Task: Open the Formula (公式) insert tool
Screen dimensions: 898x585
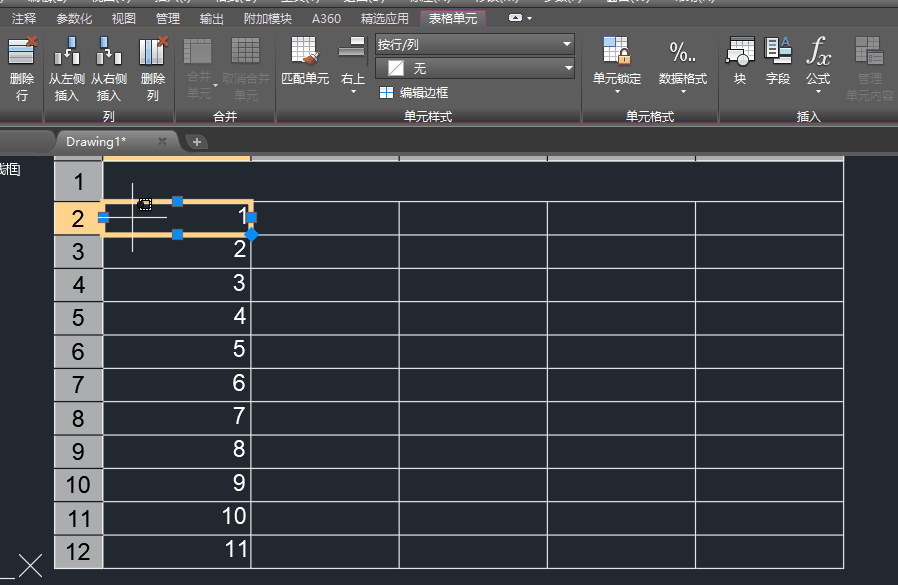Action: [x=818, y=62]
